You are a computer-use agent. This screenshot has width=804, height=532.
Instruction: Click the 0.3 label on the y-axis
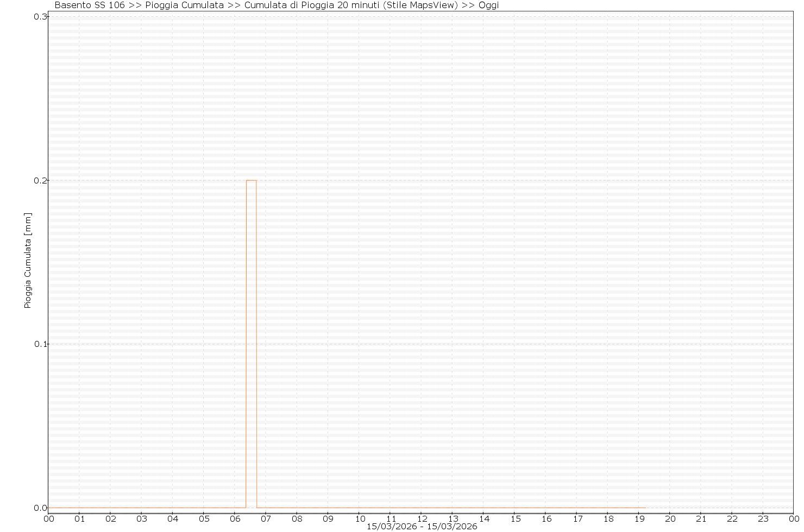[x=40, y=17]
